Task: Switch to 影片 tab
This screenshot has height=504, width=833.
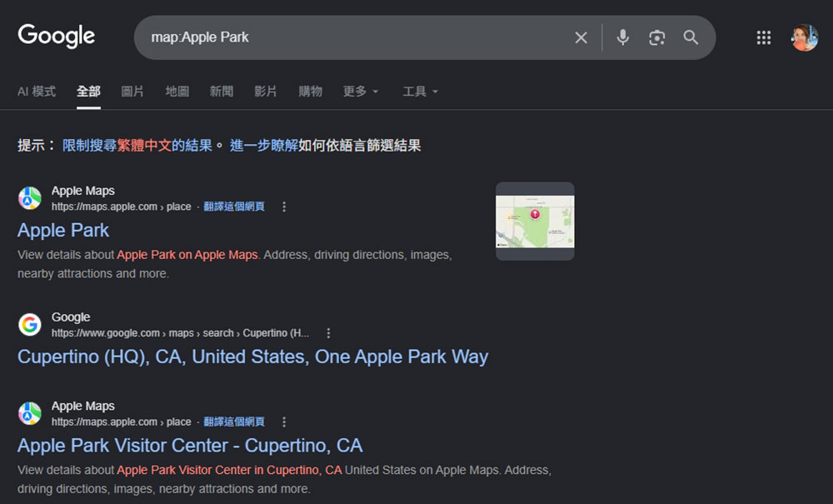Action: pyautogui.click(x=266, y=92)
